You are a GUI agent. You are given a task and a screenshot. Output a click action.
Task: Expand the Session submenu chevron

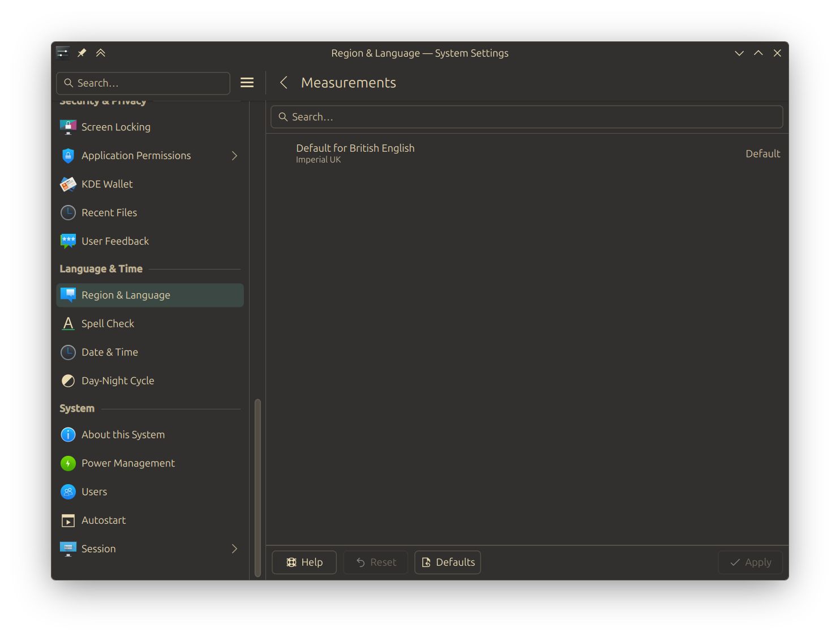234,549
